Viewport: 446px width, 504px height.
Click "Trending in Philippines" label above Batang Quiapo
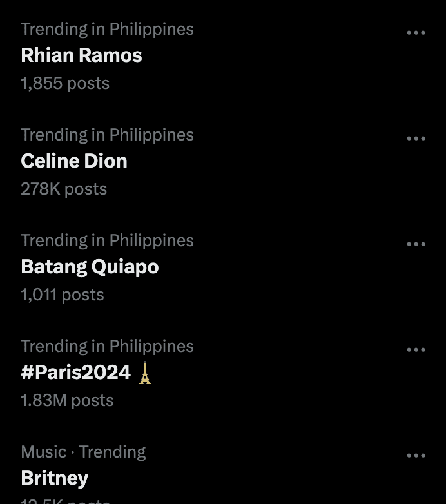click(x=107, y=240)
